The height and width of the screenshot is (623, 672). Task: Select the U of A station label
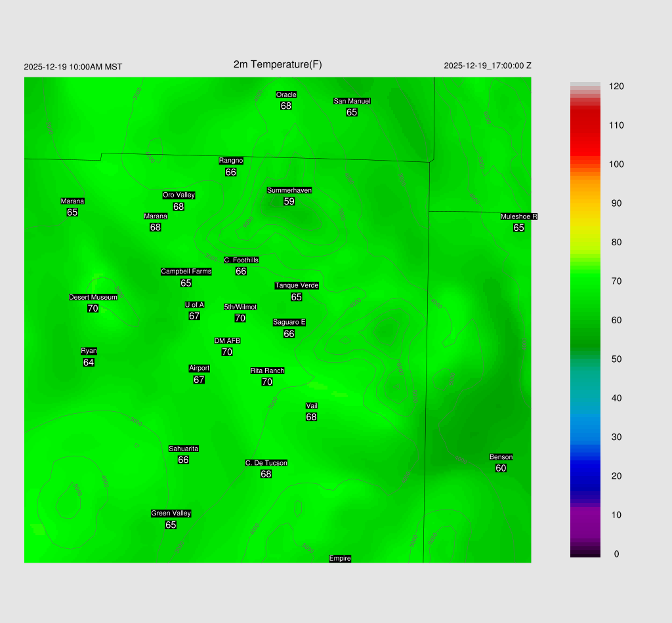tap(194, 304)
